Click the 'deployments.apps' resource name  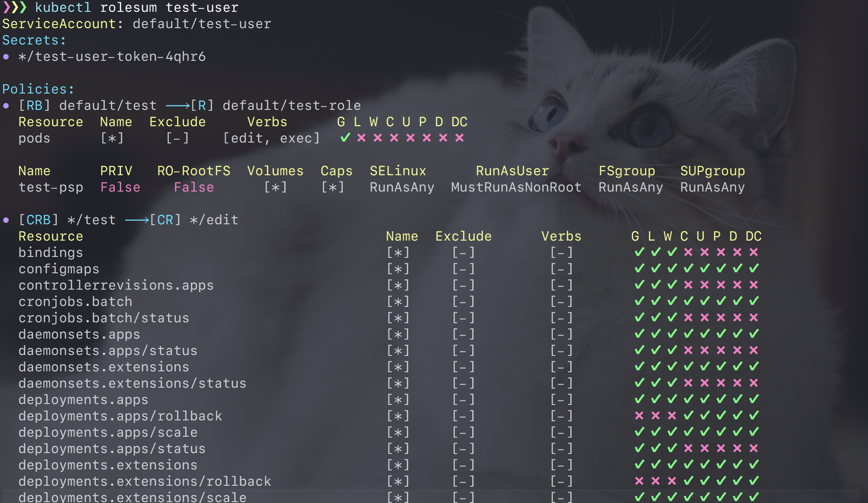(84, 400)
